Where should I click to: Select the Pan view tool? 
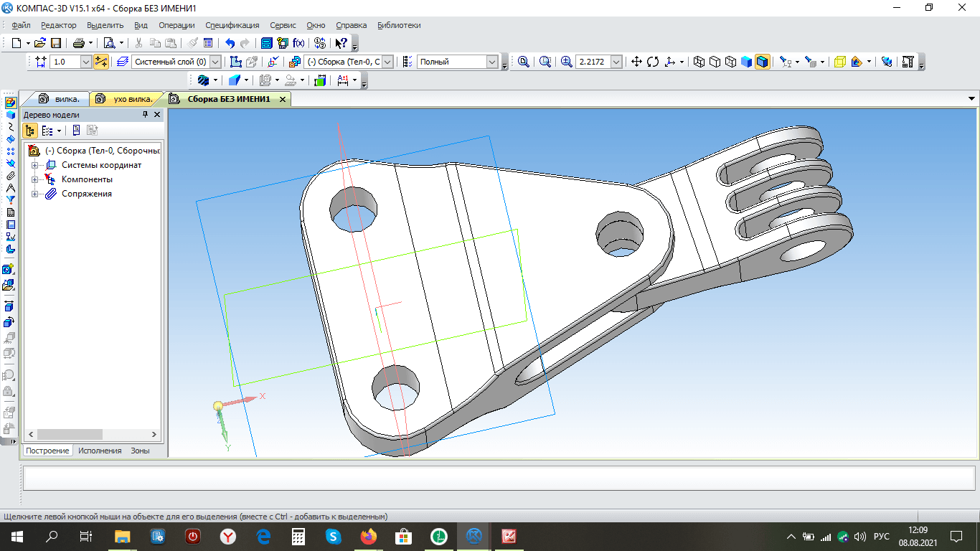636,62
